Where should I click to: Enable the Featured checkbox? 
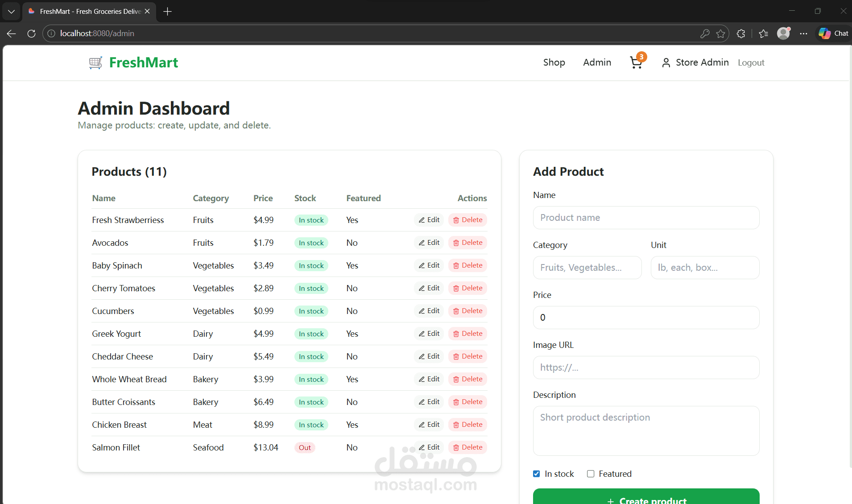click(x=591, y=474)
